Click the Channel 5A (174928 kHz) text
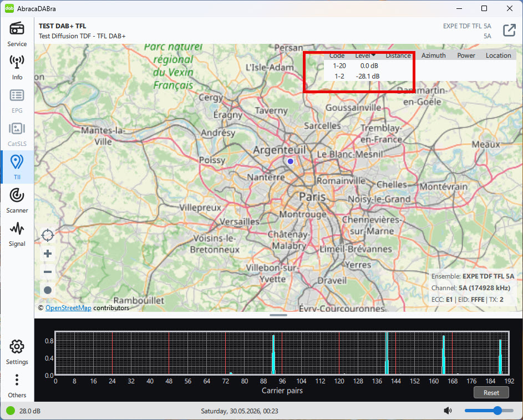 click(x=471, y=288)
